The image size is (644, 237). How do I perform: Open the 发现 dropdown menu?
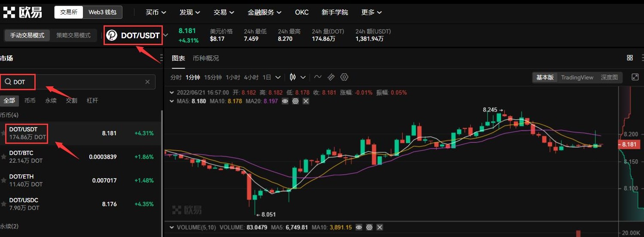tap(190, 12)
